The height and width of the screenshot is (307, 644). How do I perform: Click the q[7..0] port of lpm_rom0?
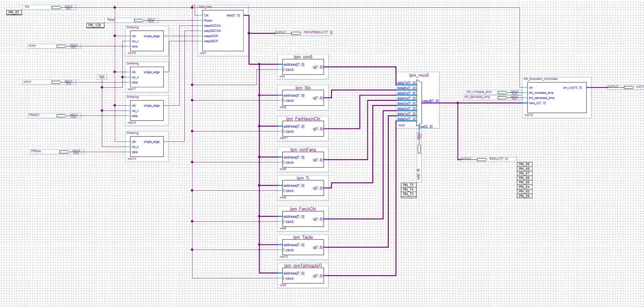318,67
